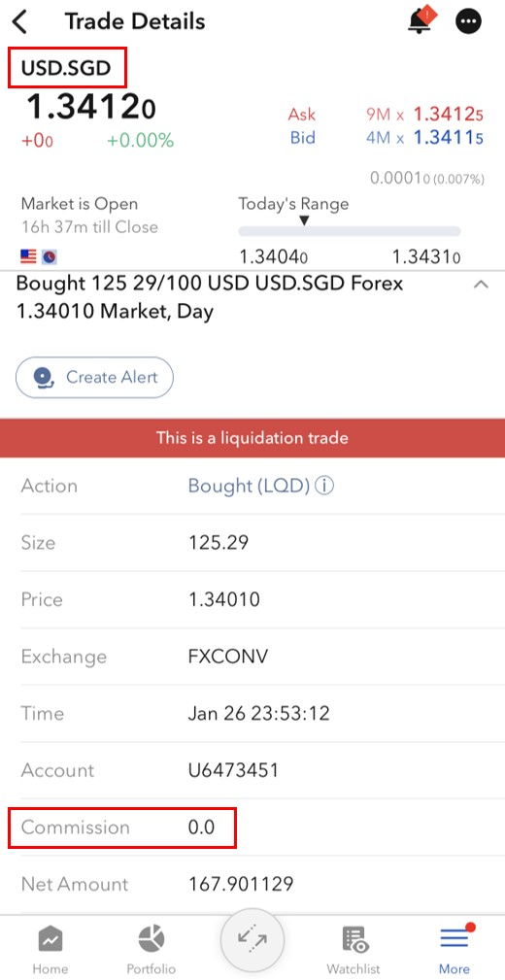Collapse the trade summary chevron
This screenshot has height=980, width=505.
pos(480,285)
